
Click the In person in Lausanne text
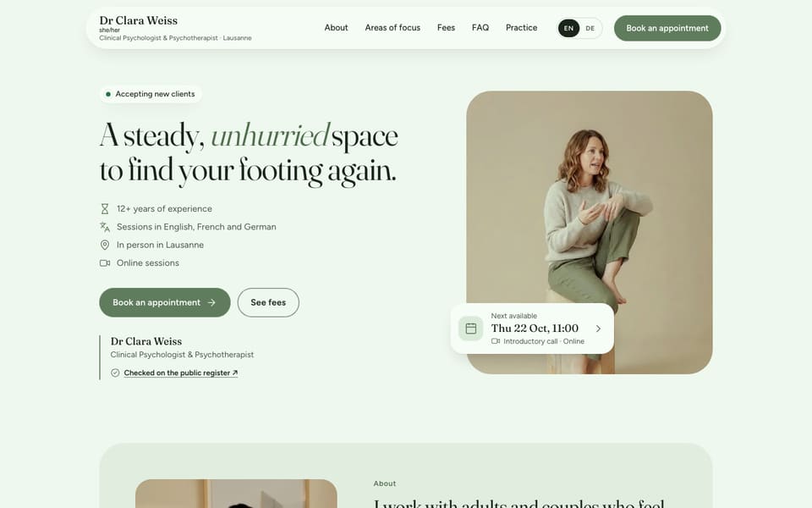(x=160, y=245)
